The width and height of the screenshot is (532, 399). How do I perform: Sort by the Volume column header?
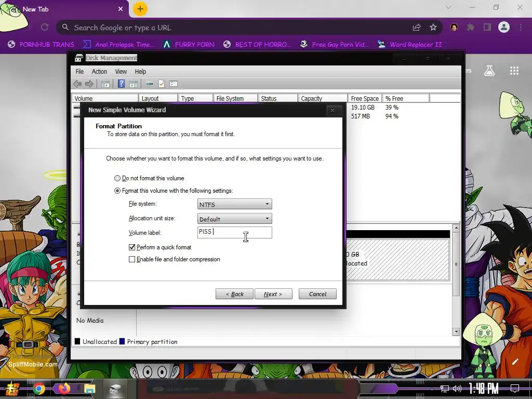pyautogui.click(x=105, y=98)
